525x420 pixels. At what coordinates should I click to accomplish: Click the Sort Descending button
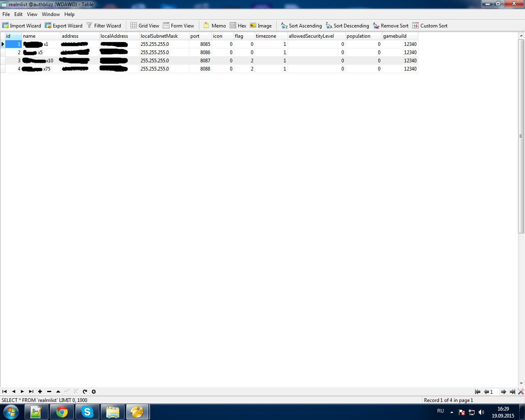click(347, 25)
